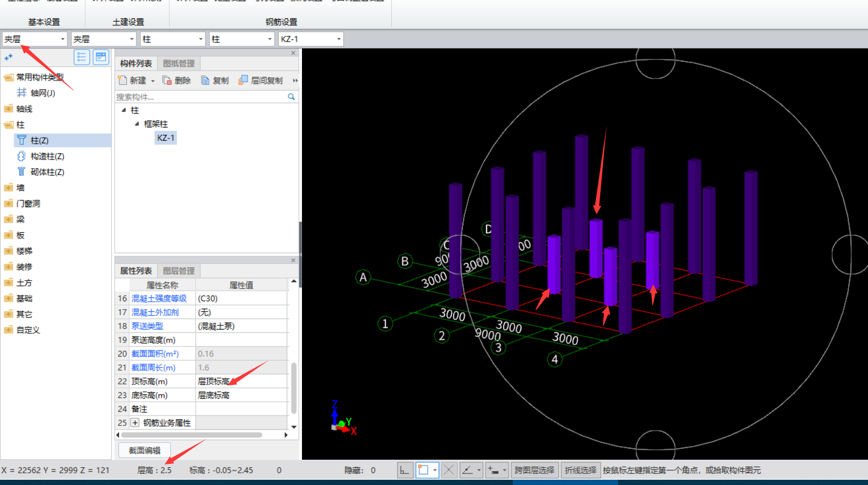868x485 pixels.
Task: Click the 混凝土强度等级 property link
Action: click(x=159, y=298)
